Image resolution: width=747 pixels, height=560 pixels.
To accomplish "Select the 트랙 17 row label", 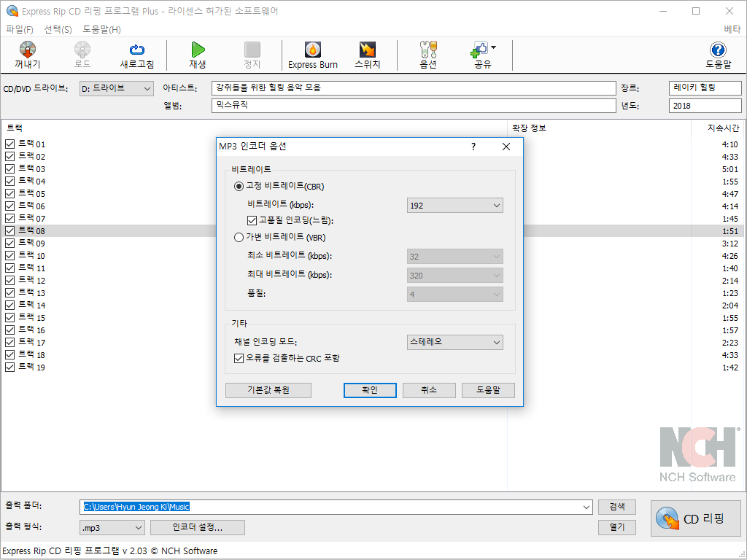I will point(32,342).
